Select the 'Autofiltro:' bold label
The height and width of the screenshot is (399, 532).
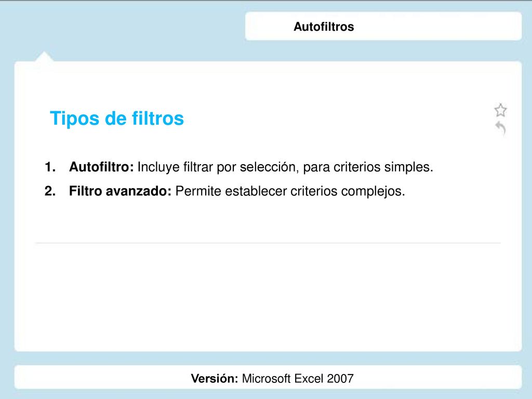tap(101, 167)
